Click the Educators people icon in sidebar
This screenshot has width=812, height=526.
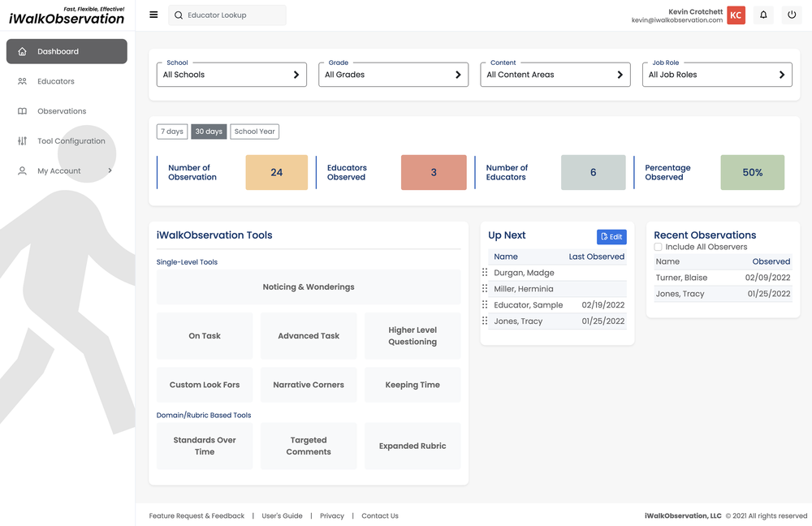(22, 80)
